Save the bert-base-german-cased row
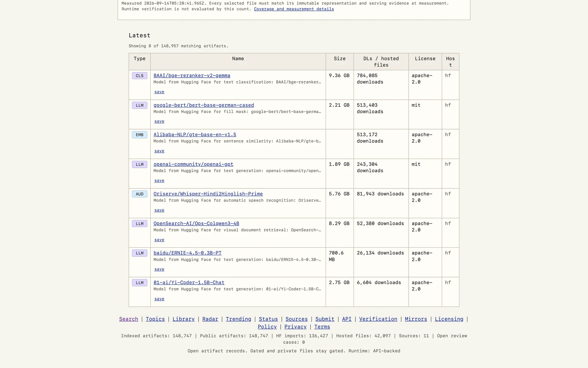The height and width of the screenshot is (368, 588). tap(159, 121)
